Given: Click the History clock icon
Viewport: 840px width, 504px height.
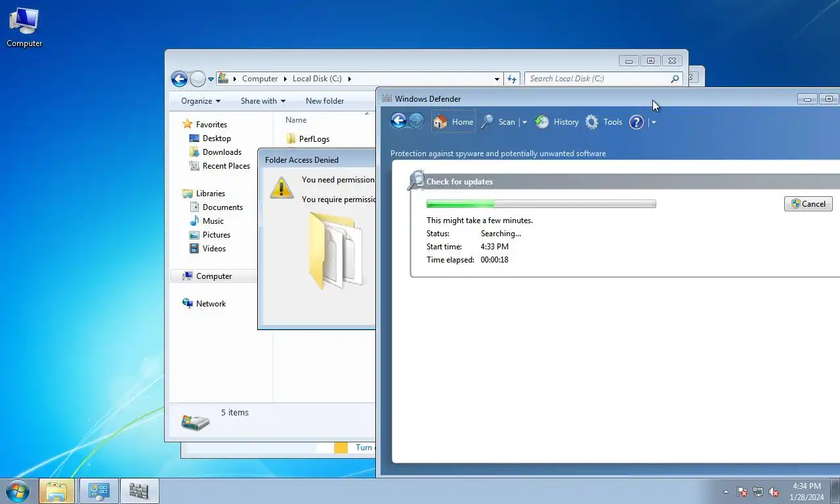Looking at the screenshot, I should click(x=542, y=122).
